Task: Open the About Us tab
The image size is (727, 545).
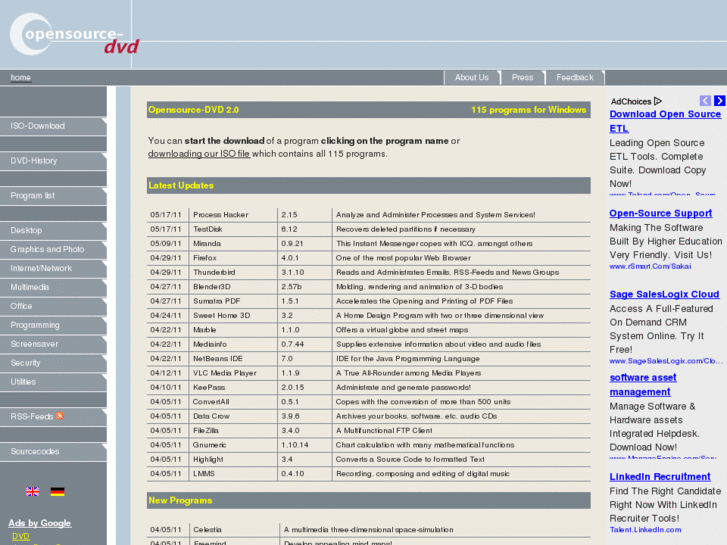Action: [472, 77]
